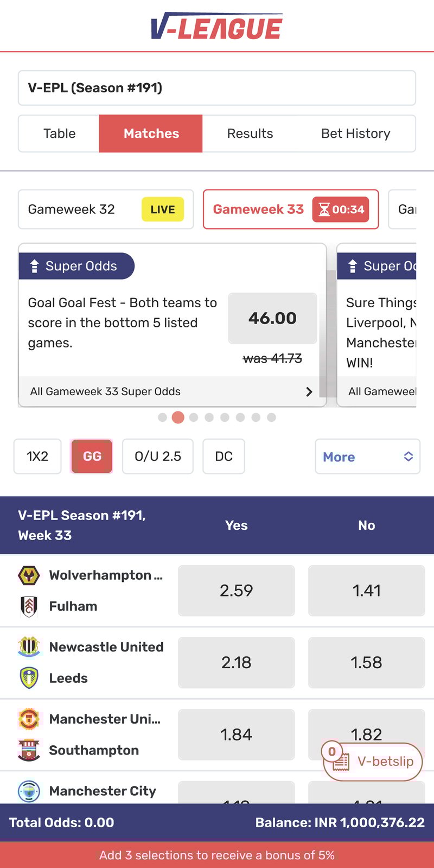Toggle the GG market filter
Viewport: 434px width, 868px height.
(x=92, y=457)
